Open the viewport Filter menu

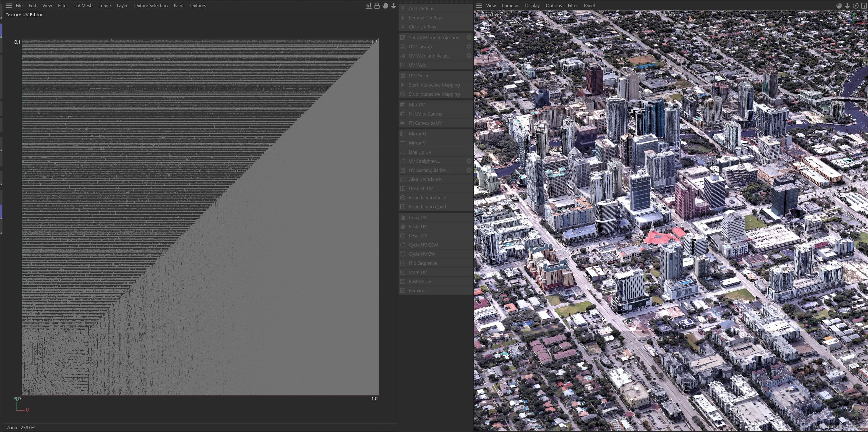click(x=572, y=5)
